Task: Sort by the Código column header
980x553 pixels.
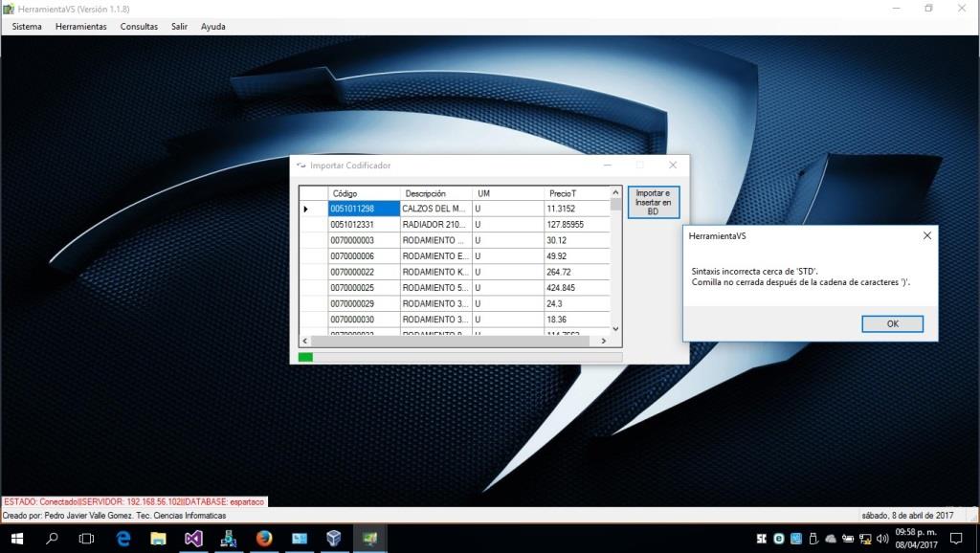Action: (364, 193)
